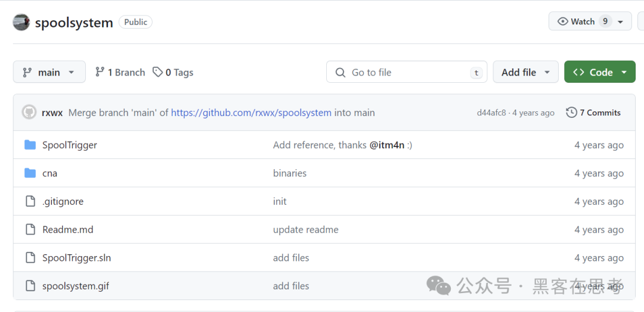This screenshot has height=312, width=644.
Task: Open the spoolsystem repository title
Action: (x=74, y=22)
